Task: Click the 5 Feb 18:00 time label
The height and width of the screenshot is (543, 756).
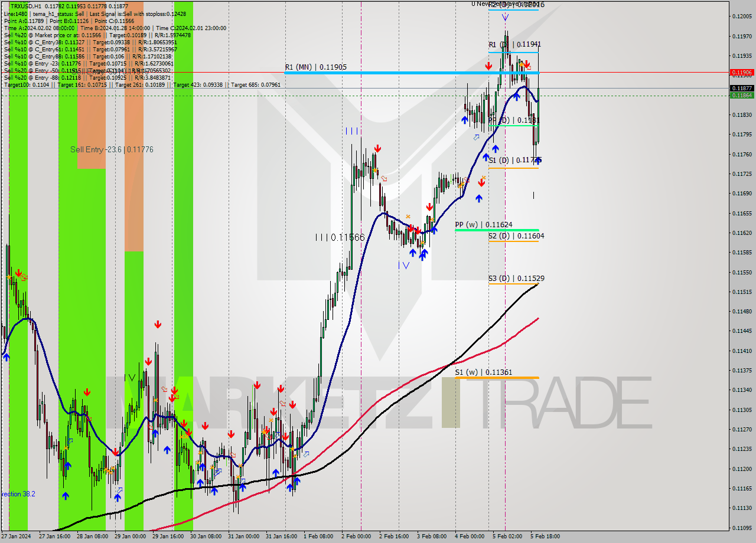Action: pyautogui.click(x=545, y=537)
